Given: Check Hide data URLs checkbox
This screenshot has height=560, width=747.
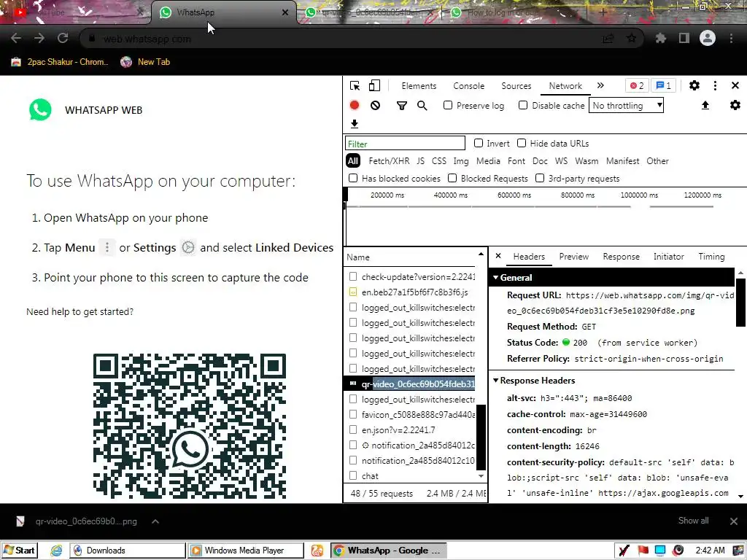Looking at the screenshot, I should click(x=522, y=143).
